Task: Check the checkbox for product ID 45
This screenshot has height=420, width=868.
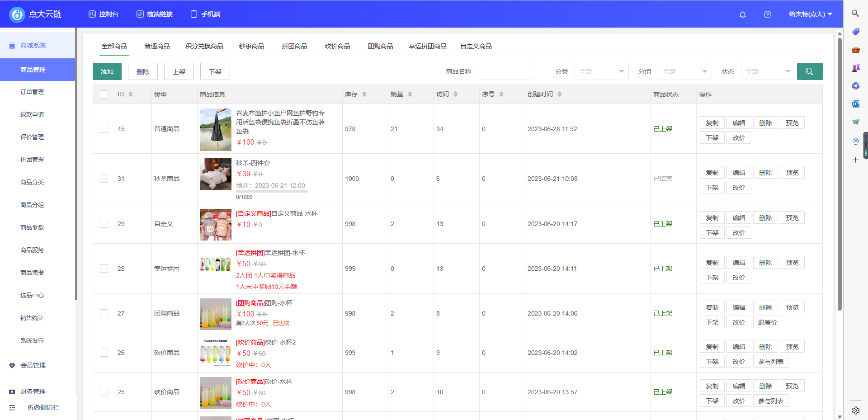Action: point(104,129)
